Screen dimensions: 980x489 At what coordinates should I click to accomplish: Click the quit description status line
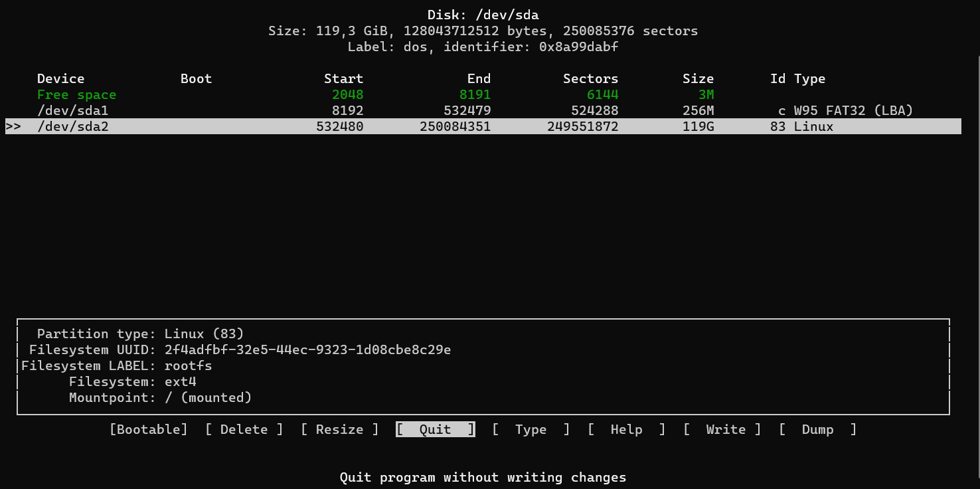[483, 477]
